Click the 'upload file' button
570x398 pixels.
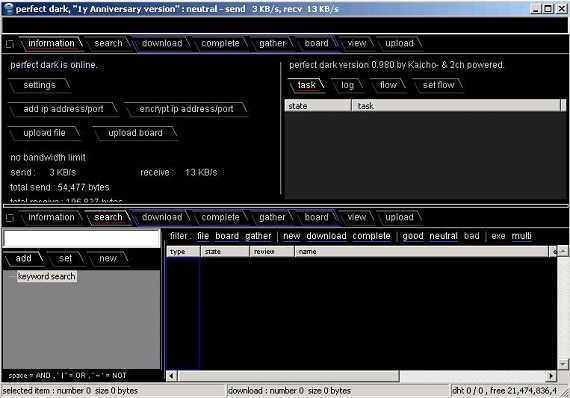click(44, 133)
